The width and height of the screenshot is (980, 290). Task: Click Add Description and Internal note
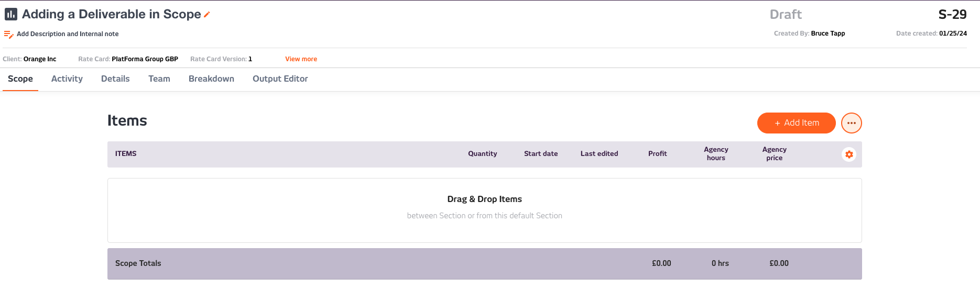coord(68,34)
